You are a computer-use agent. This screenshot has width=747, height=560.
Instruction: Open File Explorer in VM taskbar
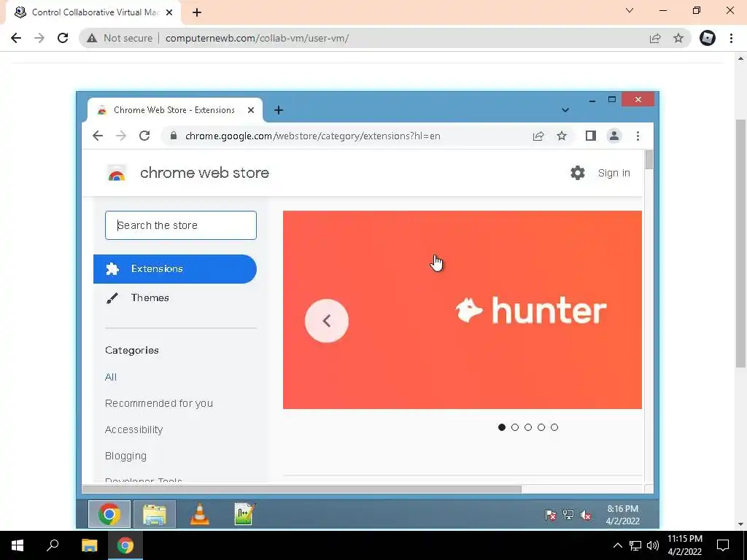point(155,514)
